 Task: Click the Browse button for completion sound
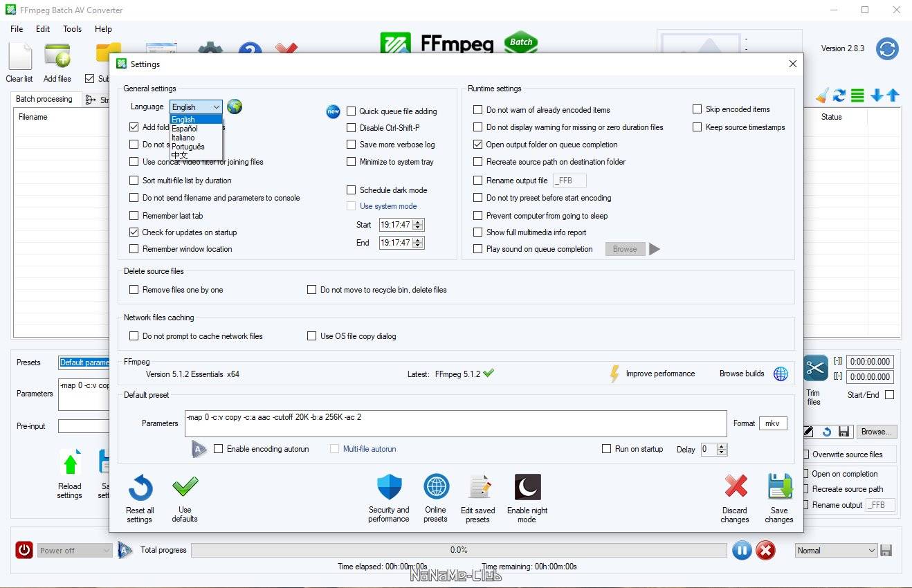pos(625,249)
